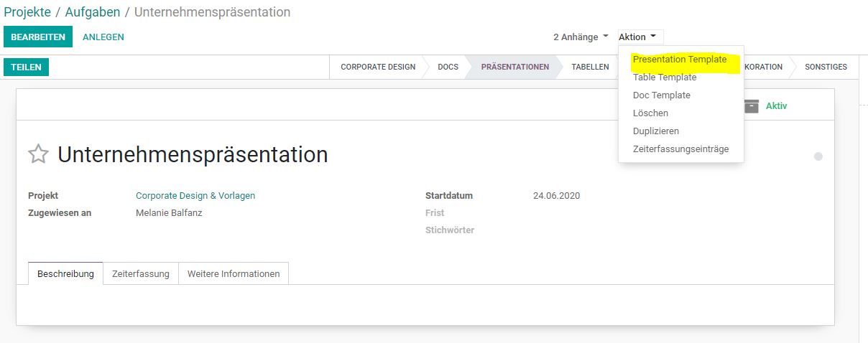Viewport: 868px width, 343px height.
Task: Click the Unternehmenspräsentation task title
Action: (x=193, y=154)
